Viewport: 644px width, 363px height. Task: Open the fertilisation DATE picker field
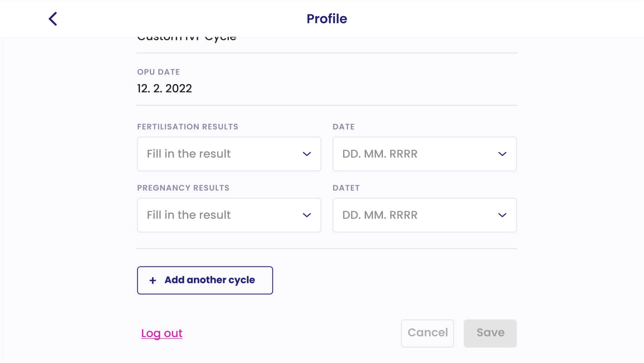coord(424,154)
